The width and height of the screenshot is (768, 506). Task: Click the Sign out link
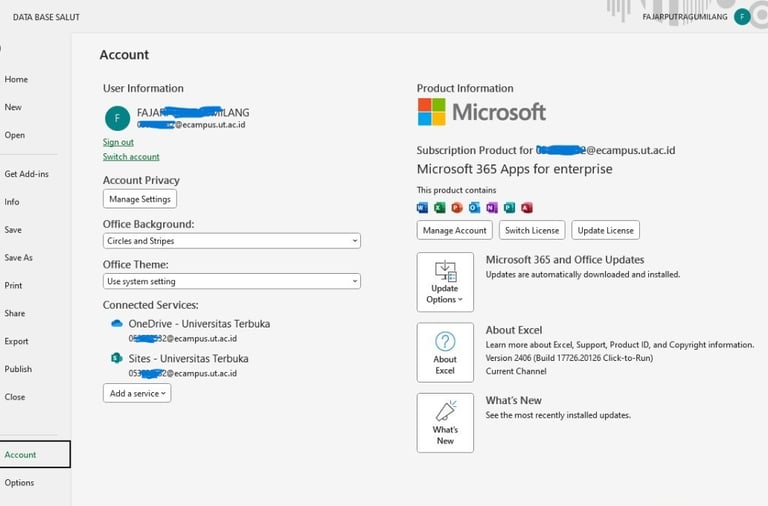(118, 142)
